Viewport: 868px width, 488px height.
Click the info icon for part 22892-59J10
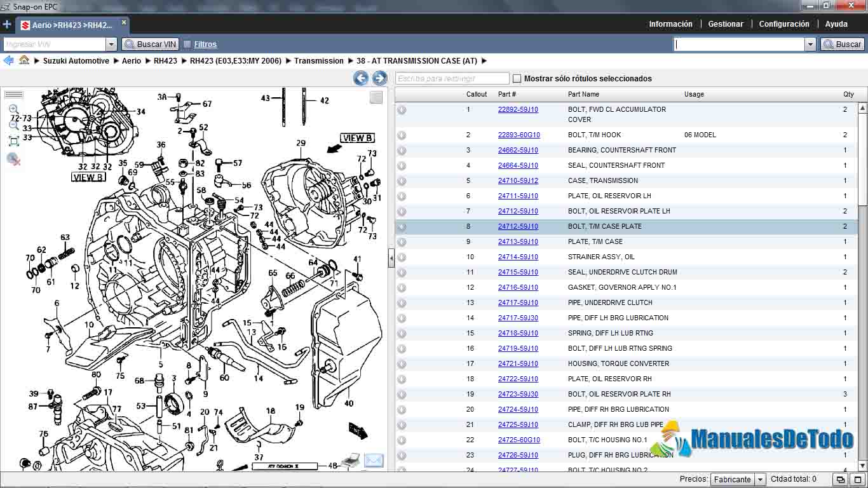(x=402, y=110)
